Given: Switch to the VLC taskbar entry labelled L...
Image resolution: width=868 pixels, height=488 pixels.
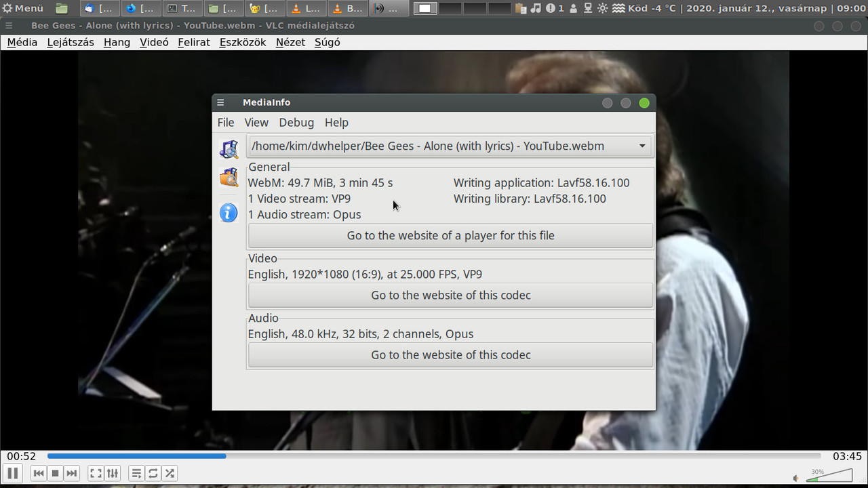Looking at the screenshot, I should (307, 8).
